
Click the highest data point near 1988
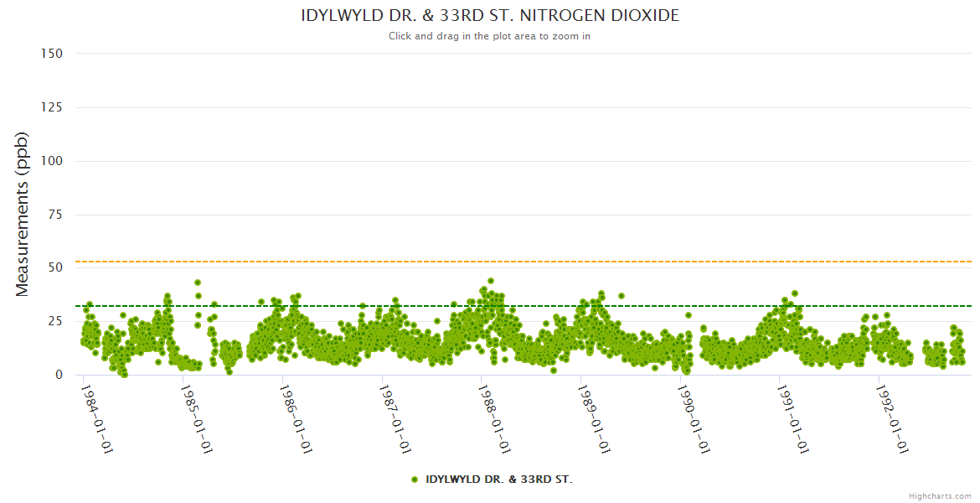(x=491, y=281)
